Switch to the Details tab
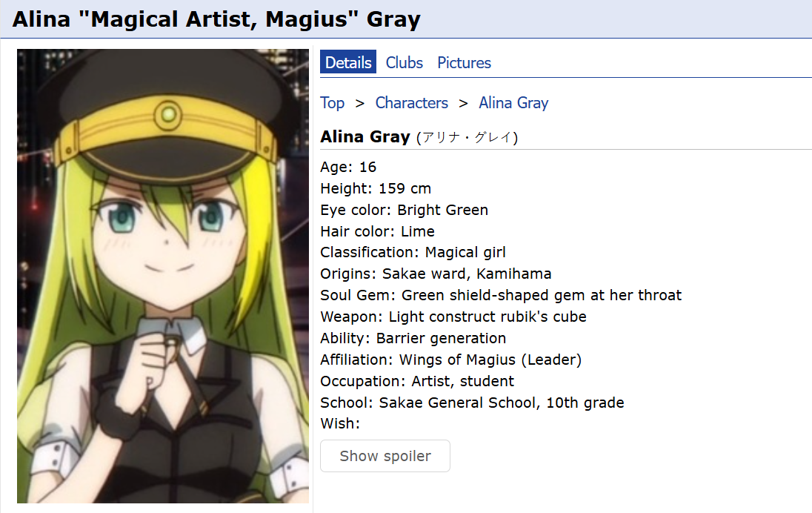812x513 pixels. point(348,63)
